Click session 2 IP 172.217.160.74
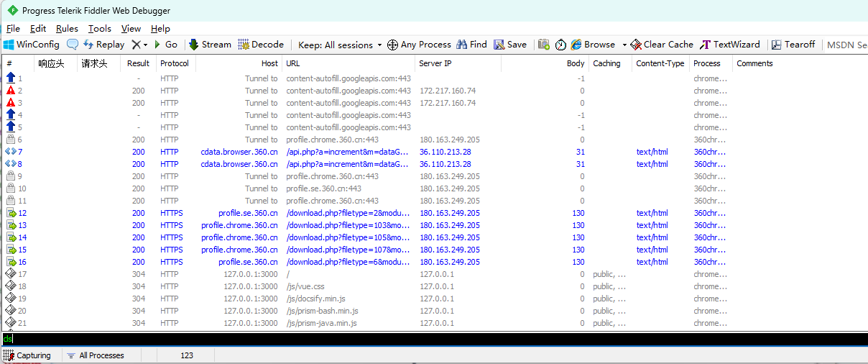This screenshot has width=868, height=364. click(448, 91)
